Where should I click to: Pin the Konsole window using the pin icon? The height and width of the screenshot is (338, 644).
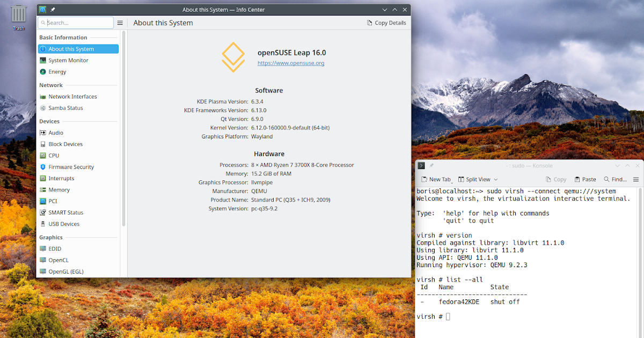[431, 166]
